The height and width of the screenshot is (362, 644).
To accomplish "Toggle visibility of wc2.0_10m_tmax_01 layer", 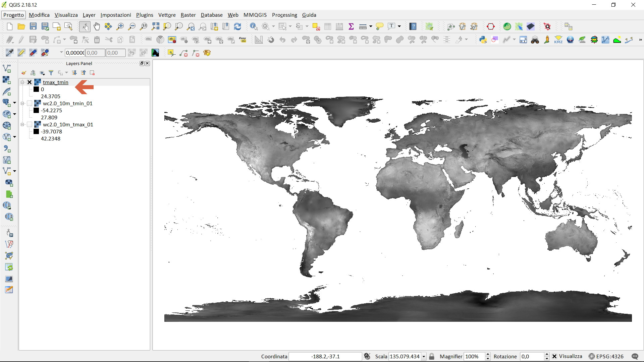I will click(x=30, y=124).
